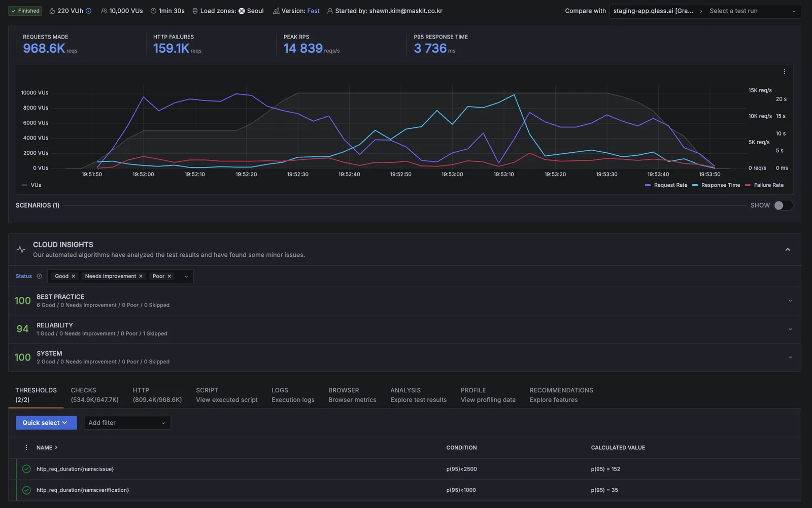
Task: Click the passed check icon for name:issue
Action: (26, 469)
